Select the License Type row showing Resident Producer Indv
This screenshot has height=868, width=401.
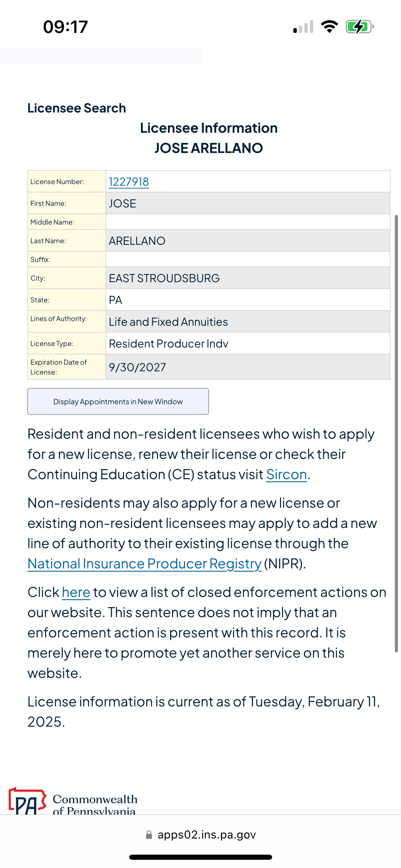tap(169, 343)
